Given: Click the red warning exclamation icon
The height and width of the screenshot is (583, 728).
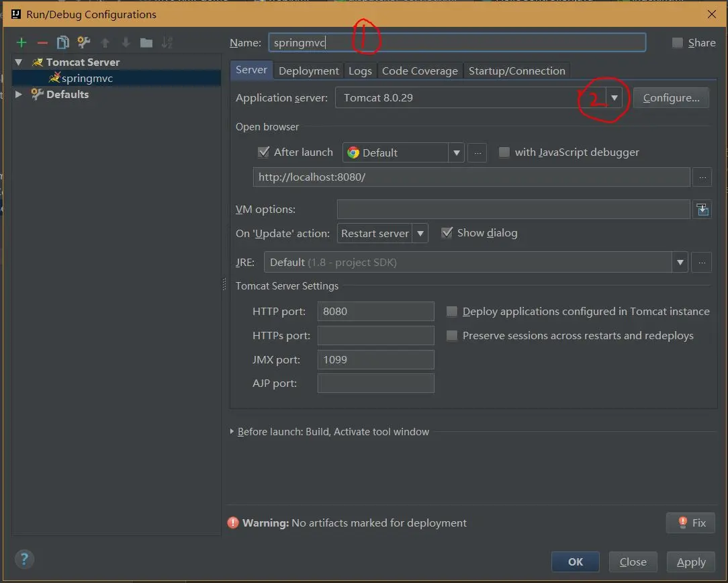Looking at the screenshot, I should [x=233, y=523].
